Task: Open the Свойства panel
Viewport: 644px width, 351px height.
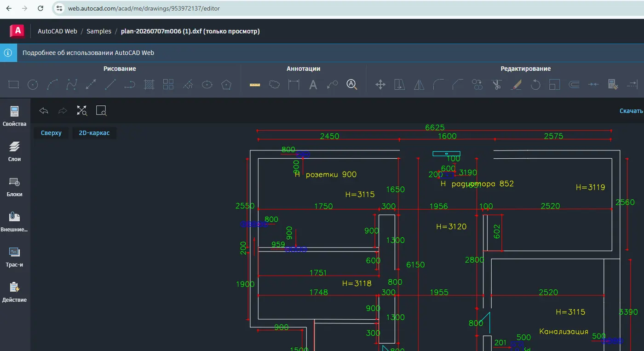Action: [15, 116]
